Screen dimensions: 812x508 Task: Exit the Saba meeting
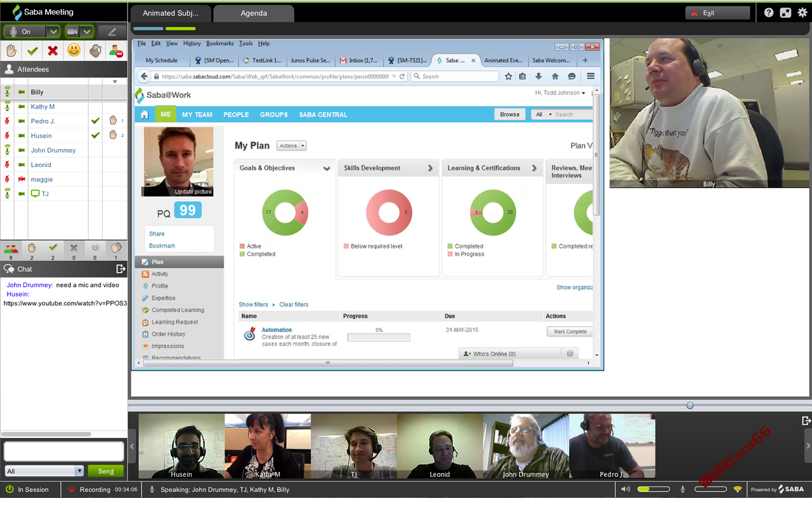717,13
